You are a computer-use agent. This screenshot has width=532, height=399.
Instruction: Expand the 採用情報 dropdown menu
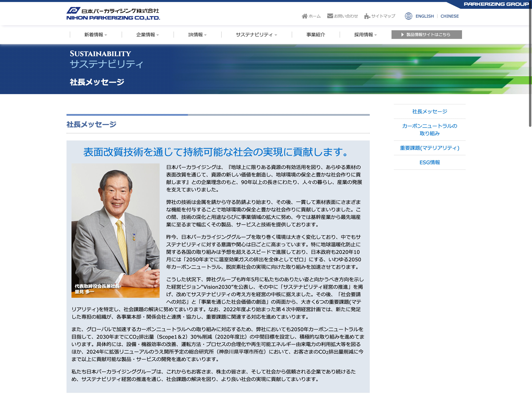click(365, 35)
